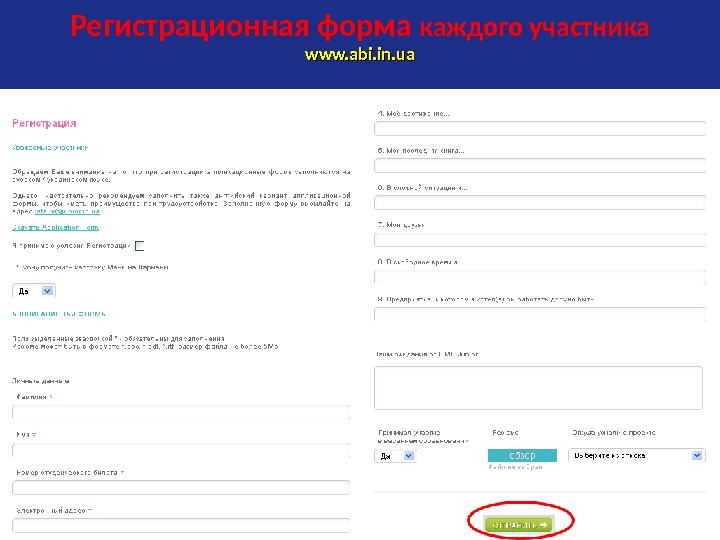Focus the student ticket number input field
Image resolution: width=720 pixels, height=540 pixels.
tap(181, 488)
